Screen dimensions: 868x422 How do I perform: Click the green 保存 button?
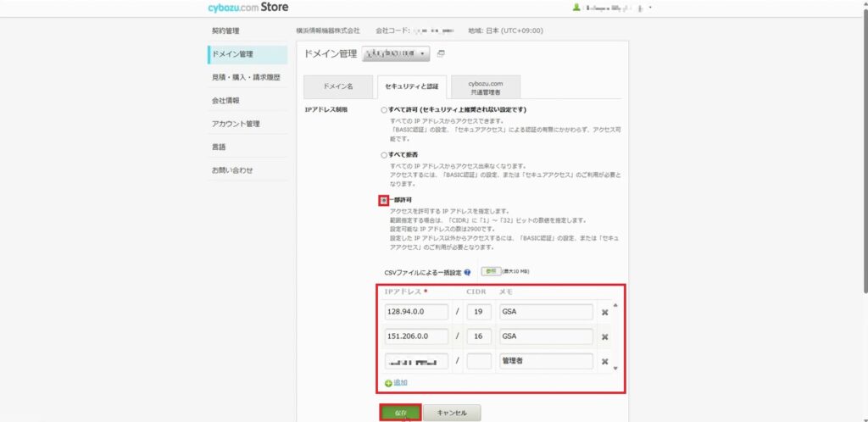coord(399,413)
